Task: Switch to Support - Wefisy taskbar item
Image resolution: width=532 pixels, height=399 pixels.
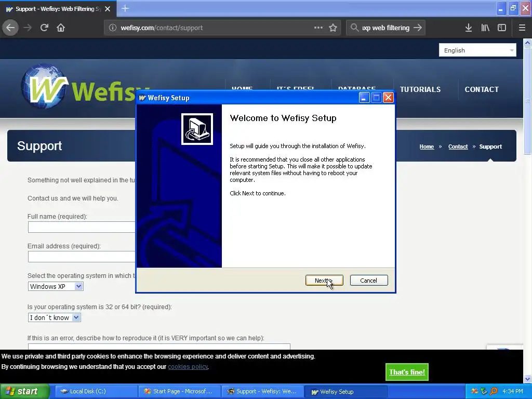Action: pyautogui.click(x=262, y=391)
